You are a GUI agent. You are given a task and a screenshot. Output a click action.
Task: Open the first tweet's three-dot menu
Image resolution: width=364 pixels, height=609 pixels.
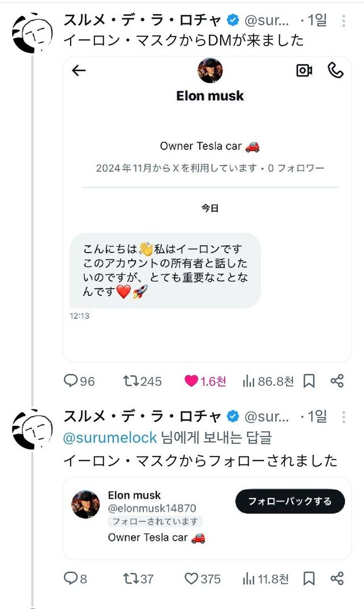point(344,21)
